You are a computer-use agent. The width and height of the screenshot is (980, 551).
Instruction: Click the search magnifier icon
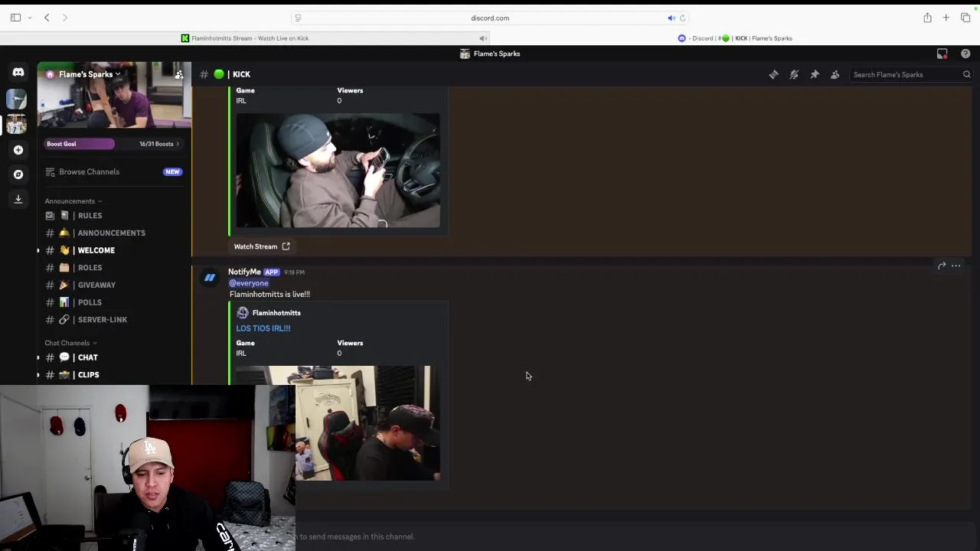(x=966, y=74)
